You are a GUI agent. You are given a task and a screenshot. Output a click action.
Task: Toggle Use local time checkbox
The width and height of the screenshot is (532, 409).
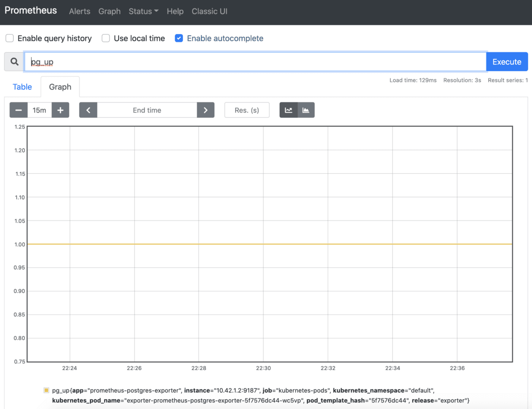click(106, 38)
